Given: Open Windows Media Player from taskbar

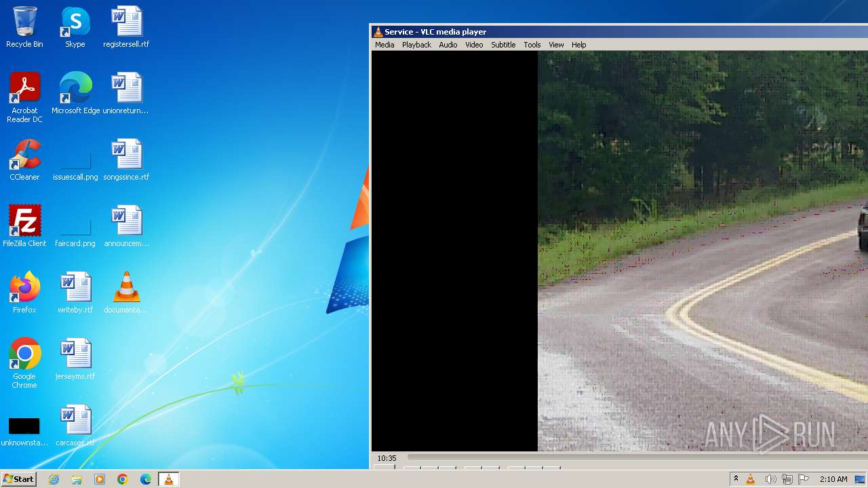Looking at the screenshot, I should [x=100, y=479].
